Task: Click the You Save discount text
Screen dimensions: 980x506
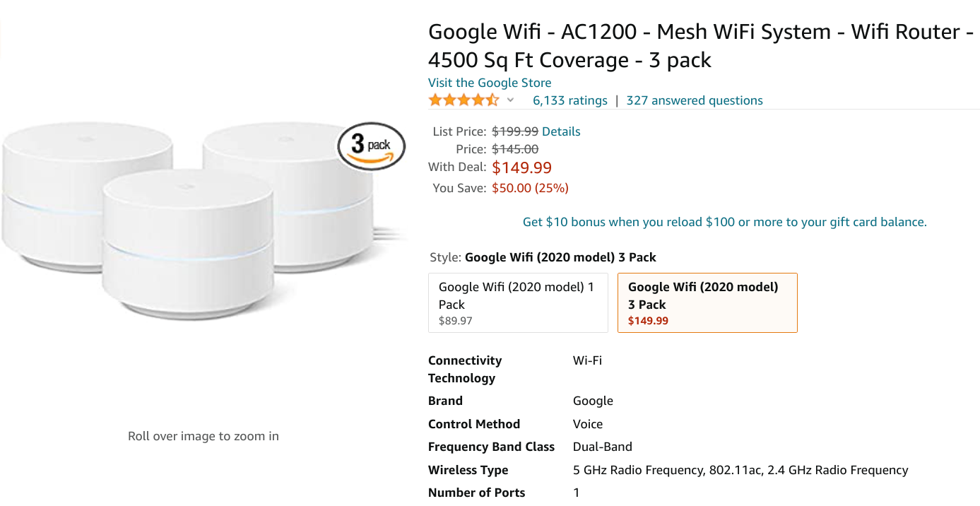Action: tap(530, 187)
